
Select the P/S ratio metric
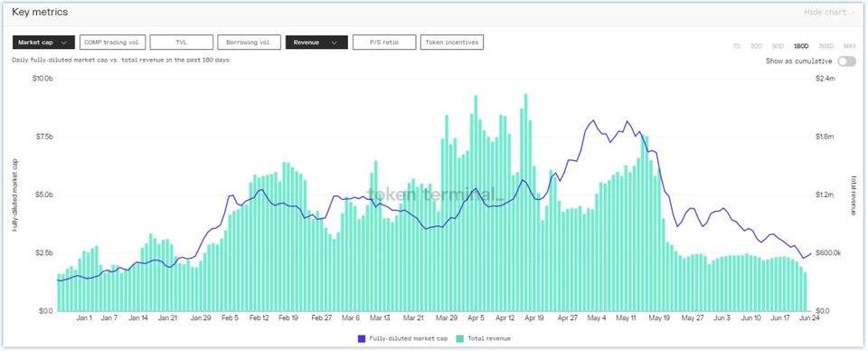coord(384,43)
